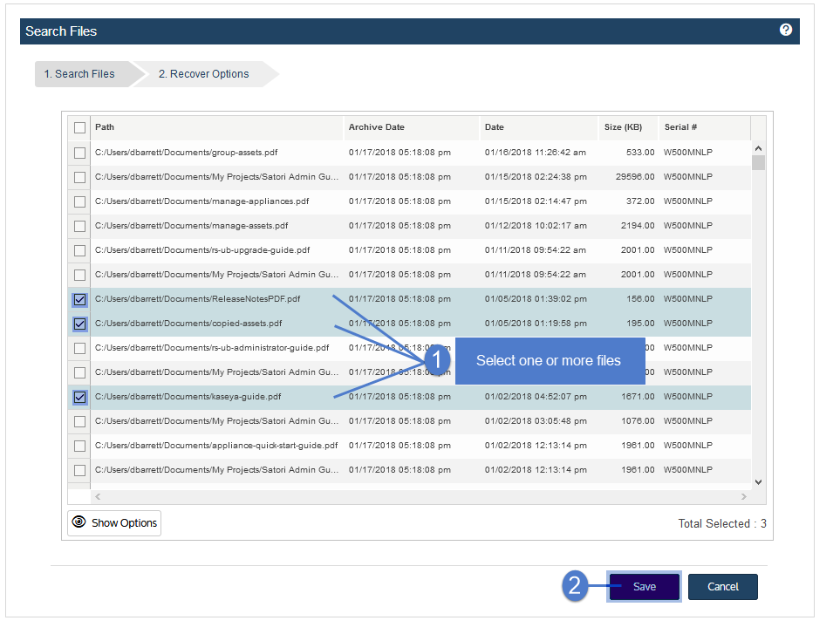This screenshot has width=840, height=641.
Task: Click the Show Options button
Action: 114,522
